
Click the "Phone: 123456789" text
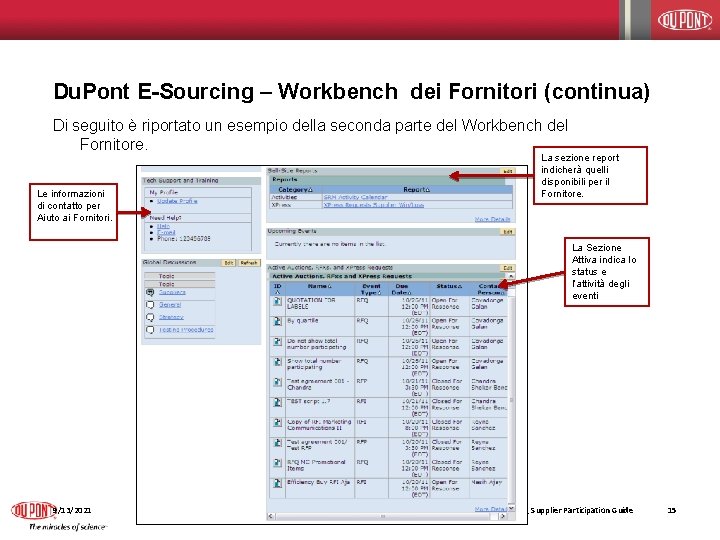tap(184, 239)
